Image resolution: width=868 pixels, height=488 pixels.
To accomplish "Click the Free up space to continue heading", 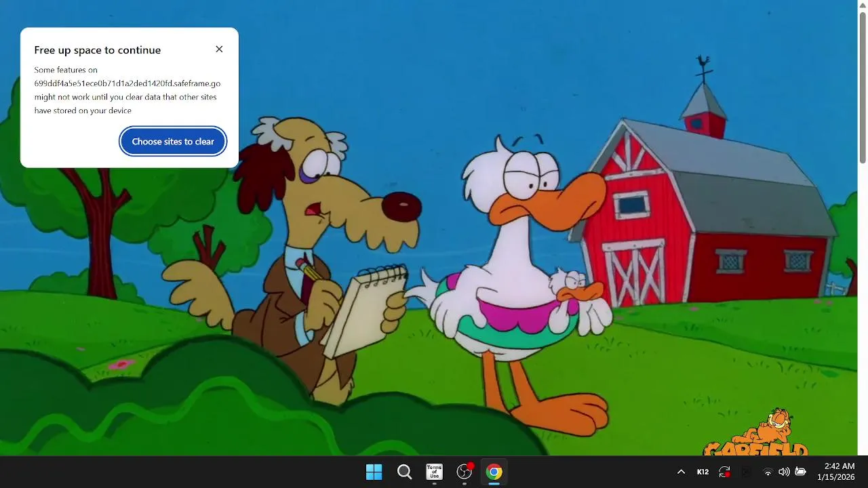I will tap(98, 50).
